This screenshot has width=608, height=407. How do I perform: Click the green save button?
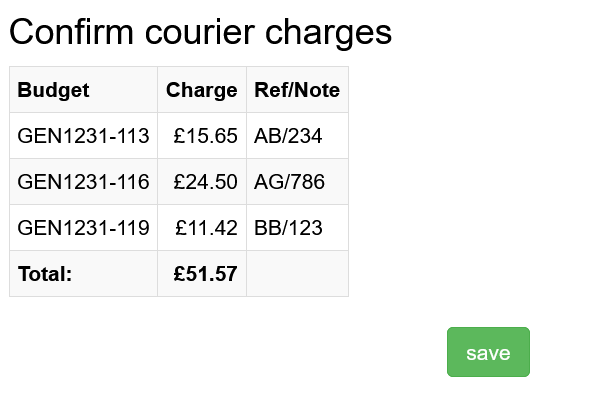[488, 352]
